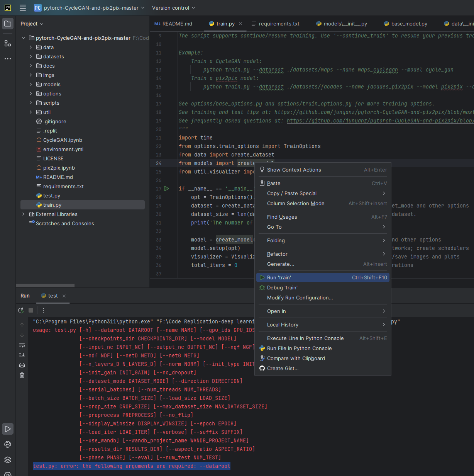Choose Compare with Clipboard
This screenshot has height=476, width=474.
click(x=323, y=358)
